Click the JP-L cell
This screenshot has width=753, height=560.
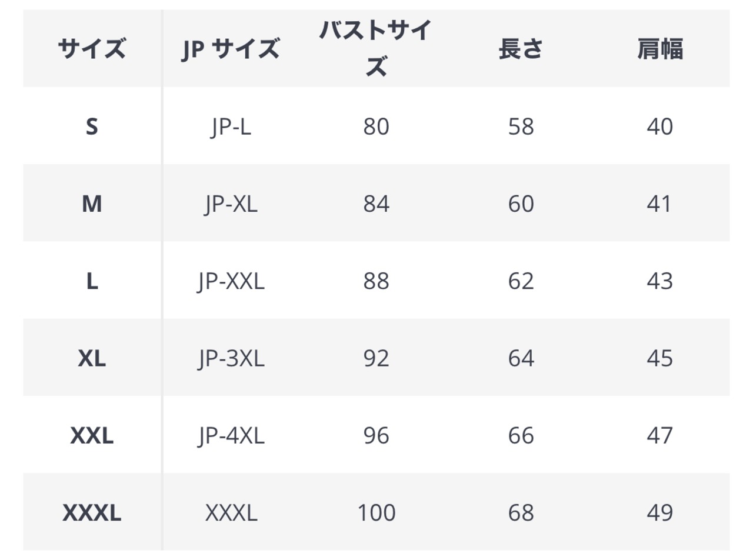[231, 126]
